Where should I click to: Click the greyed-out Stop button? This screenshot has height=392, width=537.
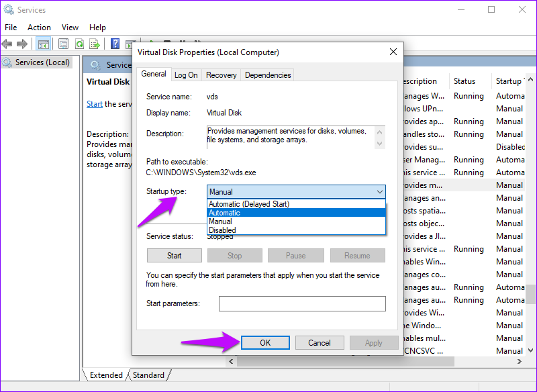tap(234, 255)
